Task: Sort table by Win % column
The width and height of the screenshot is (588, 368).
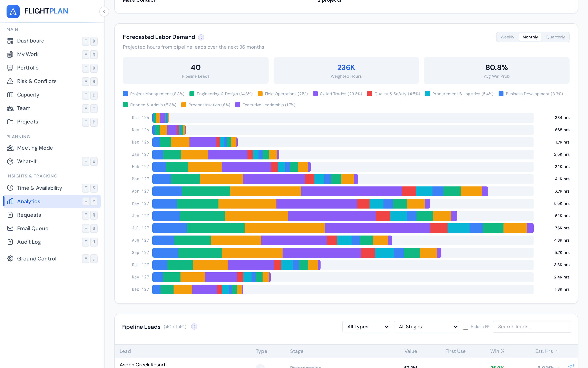Action: (x=497, y=351)
